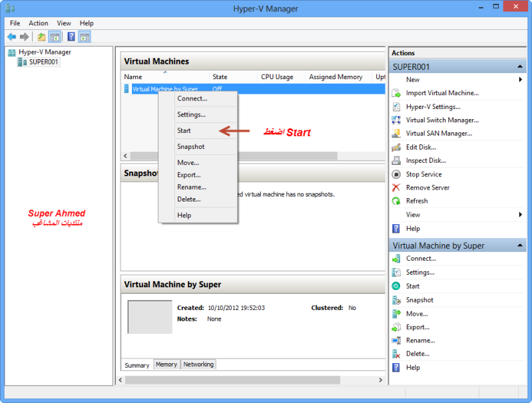The image size is (532, 403).
Task: Click the red X Remove Server icon
Action: (396, 188)
